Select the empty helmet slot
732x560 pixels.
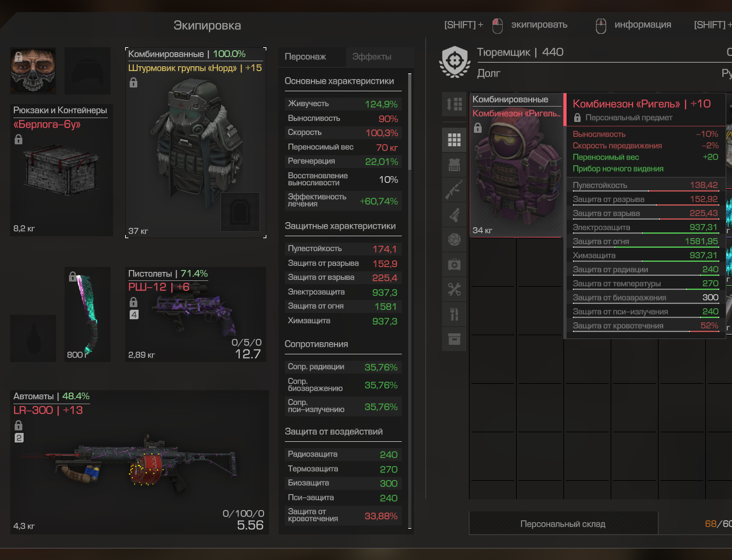click(x=88, y=70)
